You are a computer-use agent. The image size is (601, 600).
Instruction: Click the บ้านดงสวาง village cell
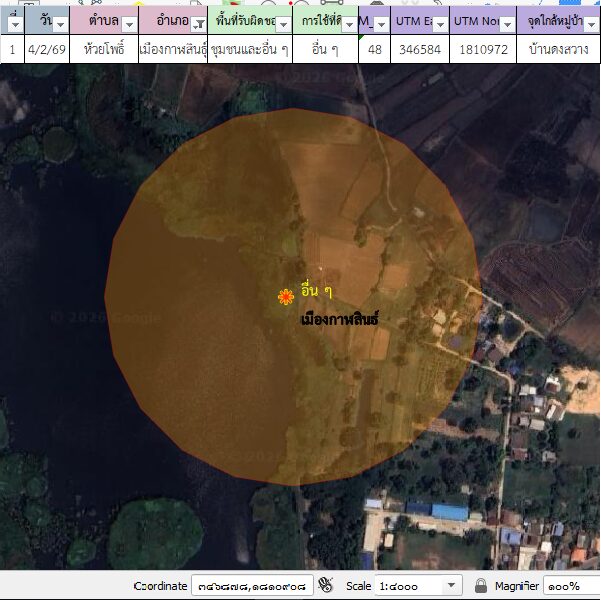click(x=558, y=48)
